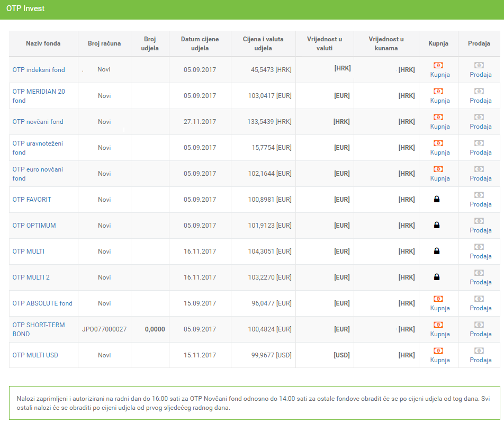Click the lock icon in the OTP OPTIMUM row
This screenshot has width=504, height=422.
pos(436,226)
